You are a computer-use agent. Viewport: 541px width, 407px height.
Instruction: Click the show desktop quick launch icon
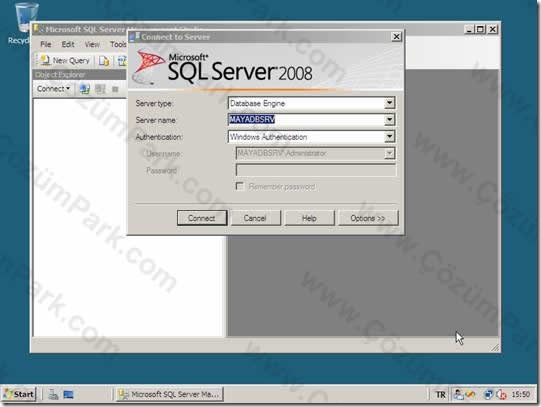pos(68,394)
